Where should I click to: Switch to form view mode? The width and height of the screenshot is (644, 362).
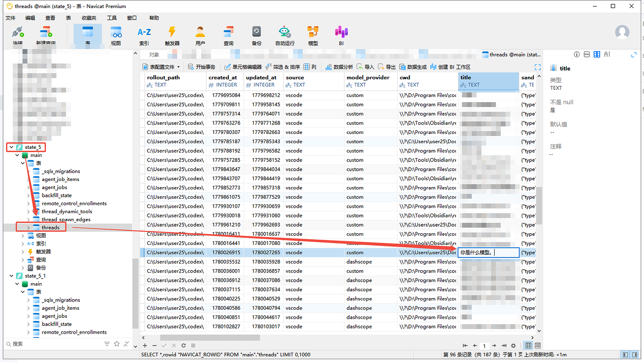click(x=538, y=346)
